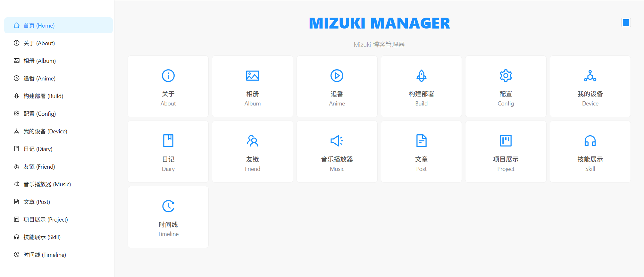
Task: Select 文章 (Post) in the sidebar
Action: pyautogui.click(x=58, y=202)
